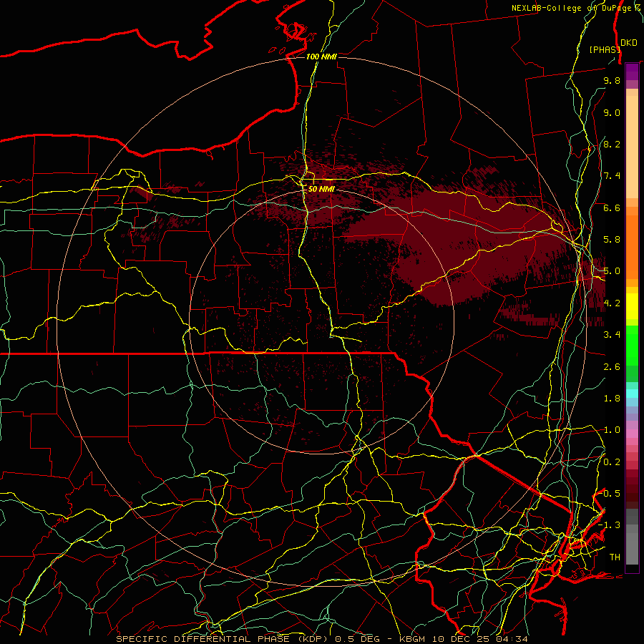Click the -0.5 scale value
This screenshot has width=644, height=644.
(610, 494)
